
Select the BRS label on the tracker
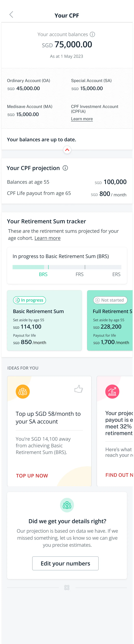43,274
